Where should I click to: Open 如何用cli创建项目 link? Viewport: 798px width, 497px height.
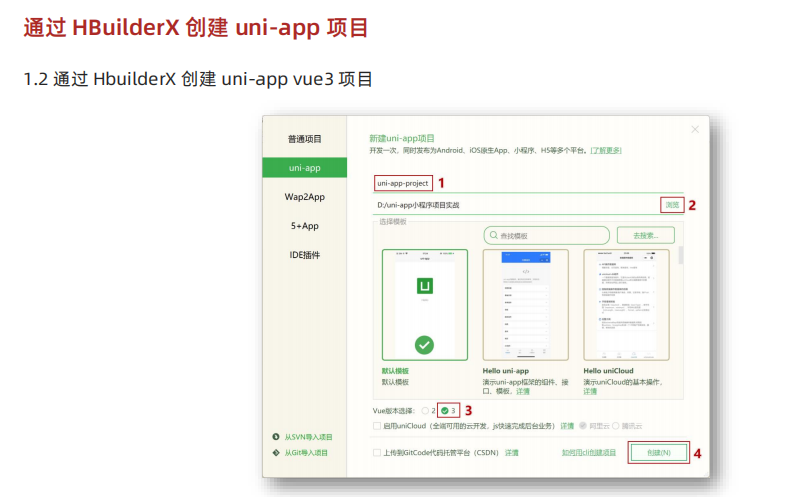tap(589, 452)
